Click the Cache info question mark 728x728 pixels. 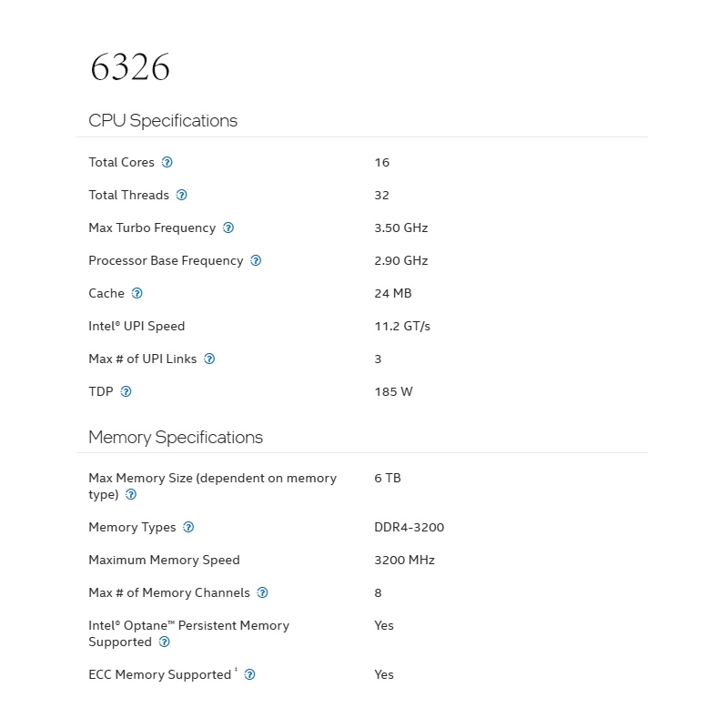tap(137, 293)
